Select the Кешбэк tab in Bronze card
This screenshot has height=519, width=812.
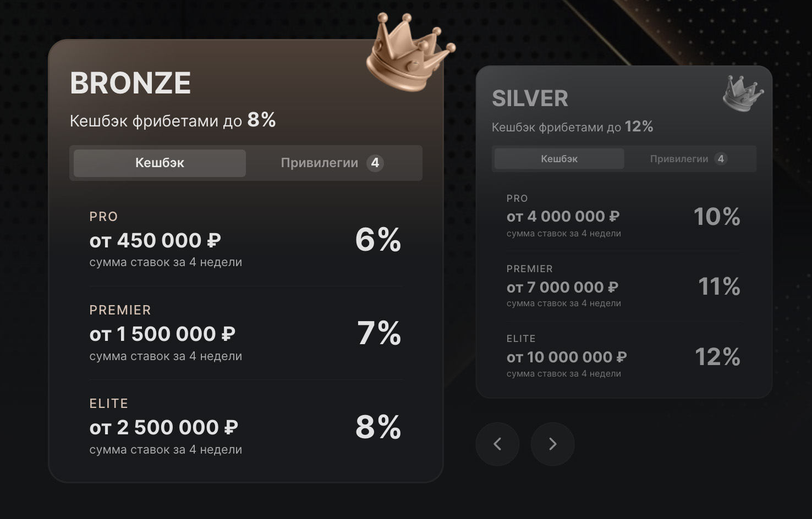(x=160, y=163)
